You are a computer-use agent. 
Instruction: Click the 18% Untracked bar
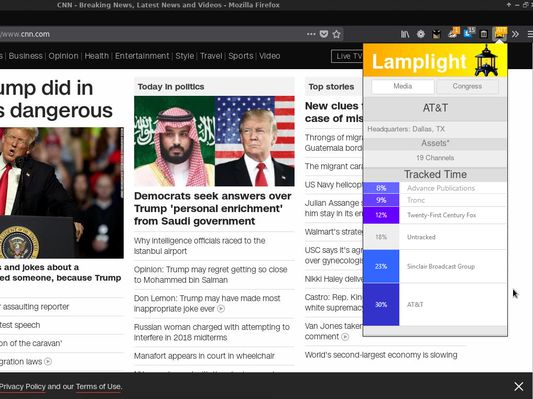pos(381,237)
